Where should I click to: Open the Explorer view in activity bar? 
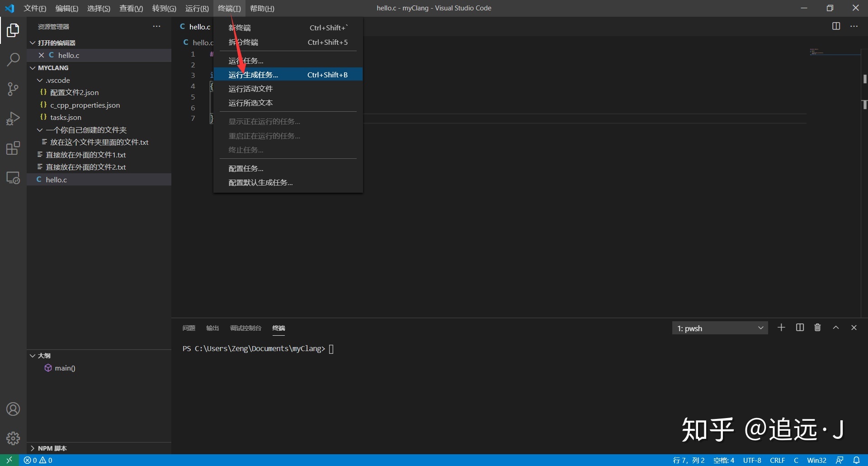pos(13,30)
